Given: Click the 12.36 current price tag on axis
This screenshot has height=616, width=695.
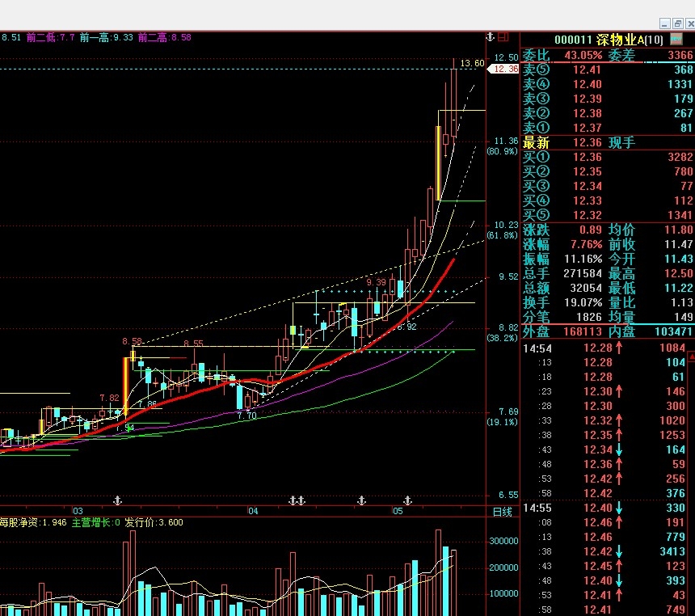Looking at the screenshot, I should click(x=506, y=70).
